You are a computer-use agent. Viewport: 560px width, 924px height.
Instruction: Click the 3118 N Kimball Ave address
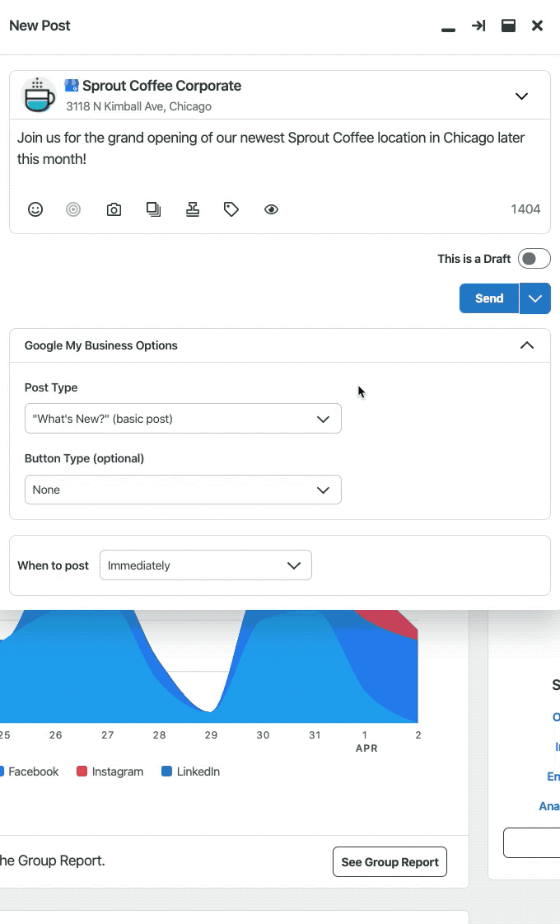(x=138, y=106)
